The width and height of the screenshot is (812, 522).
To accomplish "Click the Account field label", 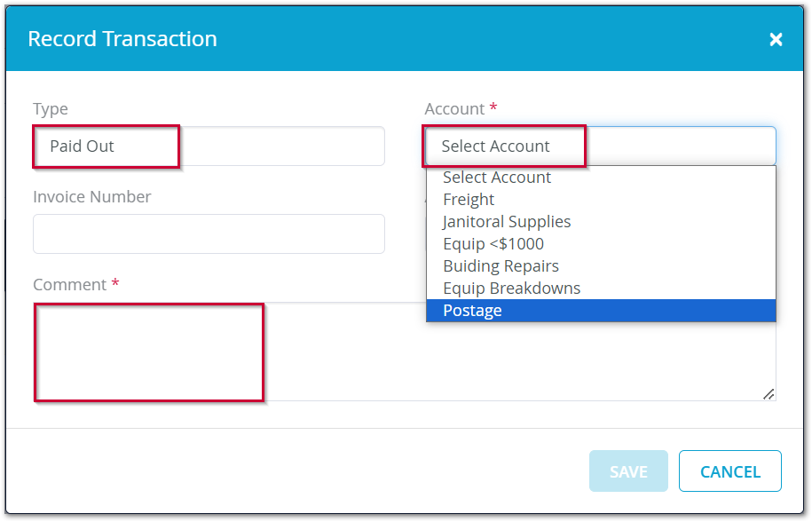I will [x=454, y=109].
